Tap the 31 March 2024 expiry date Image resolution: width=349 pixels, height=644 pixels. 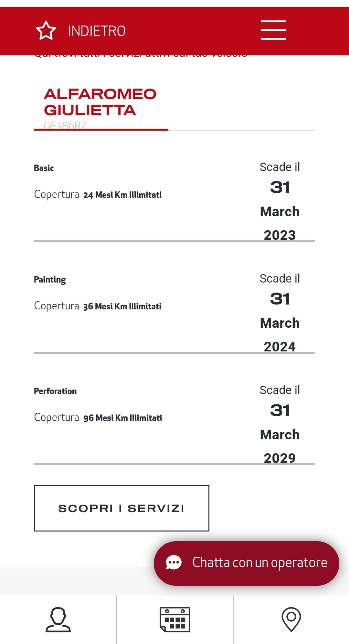(x=280, y=323)
